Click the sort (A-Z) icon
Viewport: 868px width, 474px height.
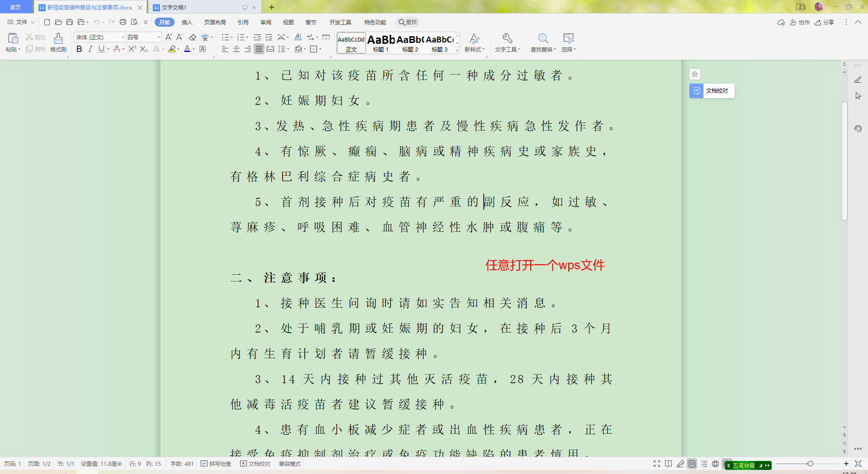(298, 37)
